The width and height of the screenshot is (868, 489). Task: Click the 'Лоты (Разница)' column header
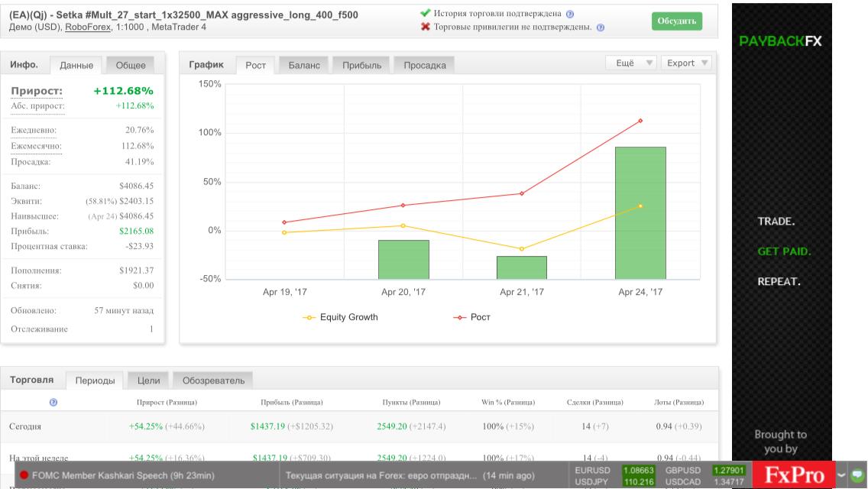click(x=679, y=402)
